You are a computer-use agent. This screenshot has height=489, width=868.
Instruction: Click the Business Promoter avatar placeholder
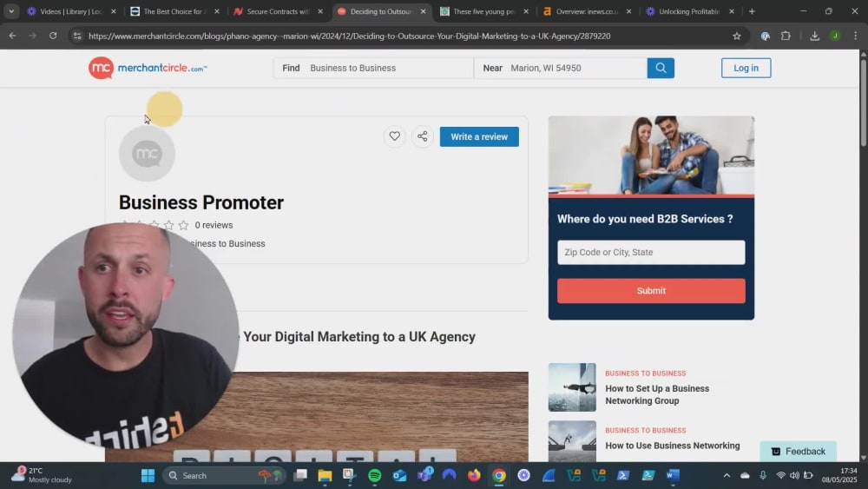148,154
